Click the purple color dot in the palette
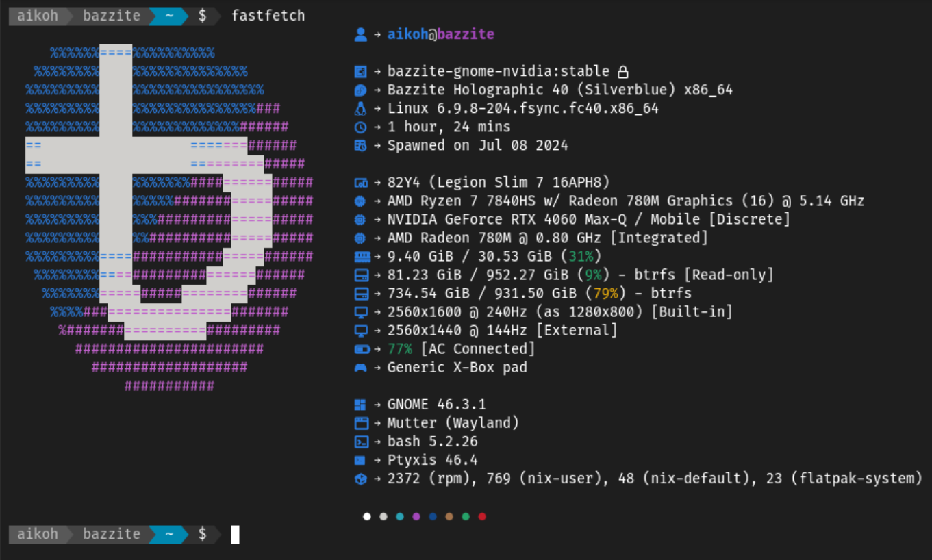This screenshot has height=560, width=932. tap(416, 516)
